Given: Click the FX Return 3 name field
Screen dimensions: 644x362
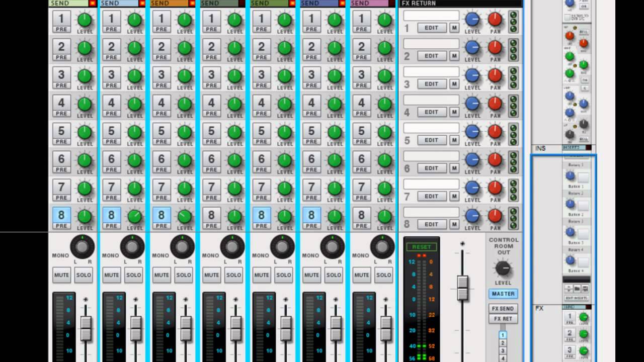Looking at the screenshot, I should click(431, 72).
